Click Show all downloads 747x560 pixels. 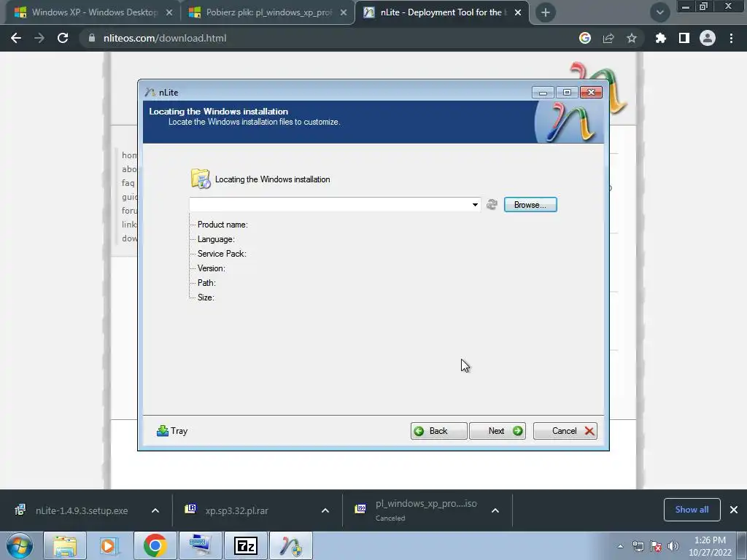[x=692, y=510]
